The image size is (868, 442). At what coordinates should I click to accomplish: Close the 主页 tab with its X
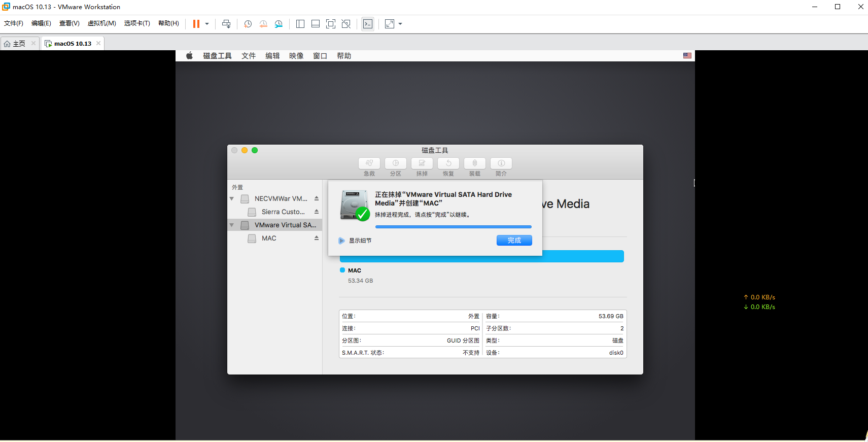tap(33, 43)
